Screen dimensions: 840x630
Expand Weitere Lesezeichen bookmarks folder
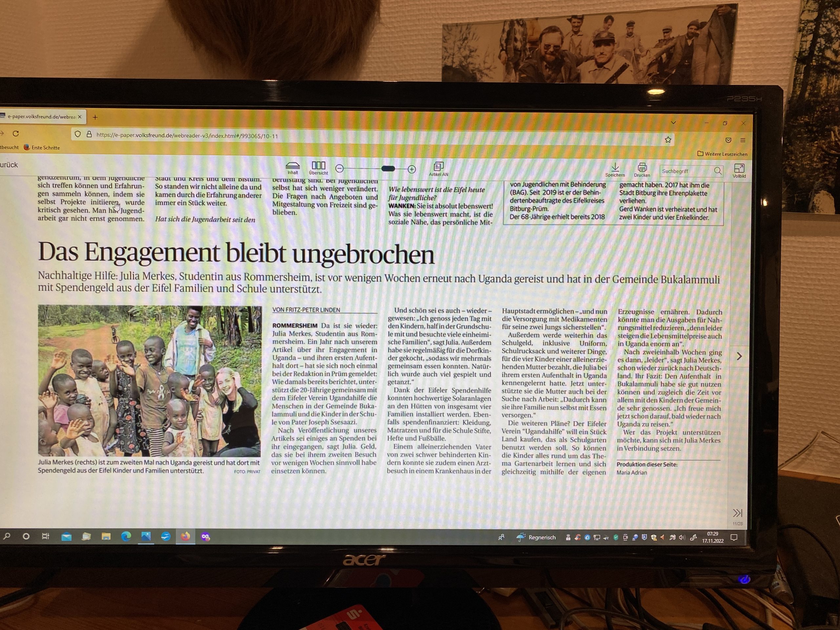pyautogui.click(x=722, y=154)
